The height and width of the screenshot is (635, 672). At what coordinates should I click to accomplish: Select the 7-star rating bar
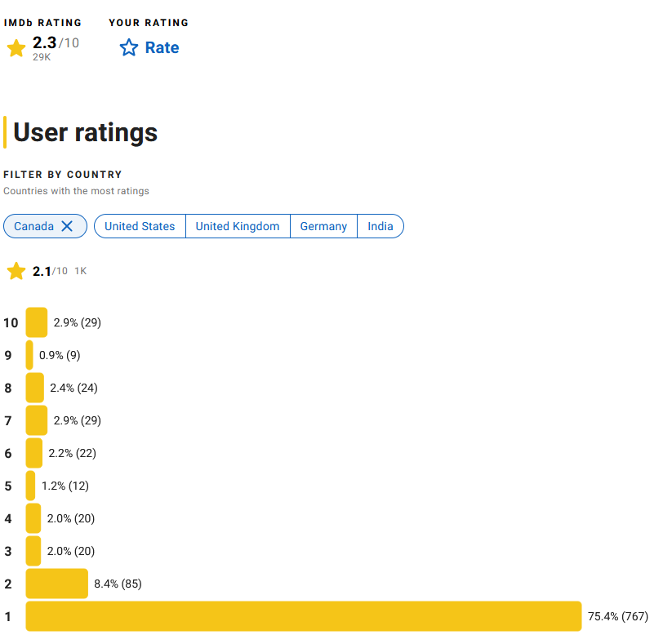[x=37, y=420]
